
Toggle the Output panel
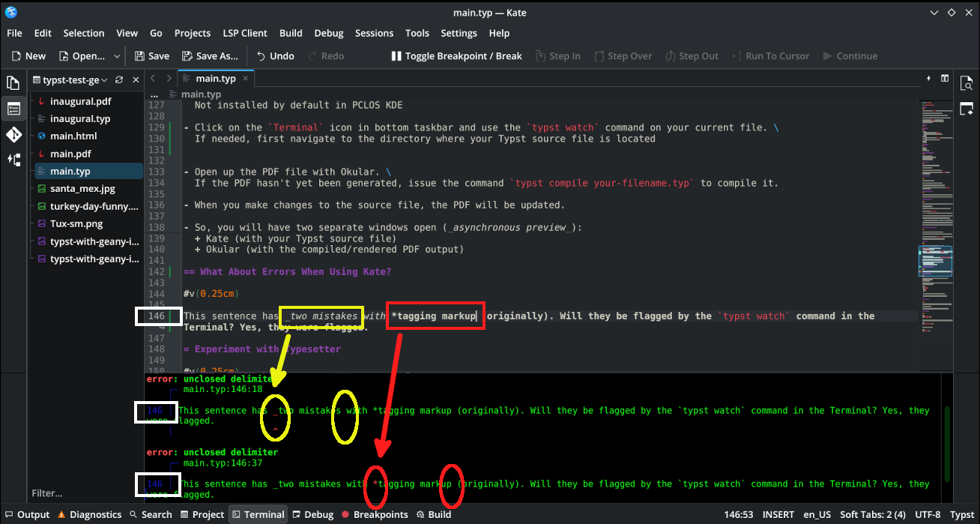pyautogui.click(x=27, y=514)
